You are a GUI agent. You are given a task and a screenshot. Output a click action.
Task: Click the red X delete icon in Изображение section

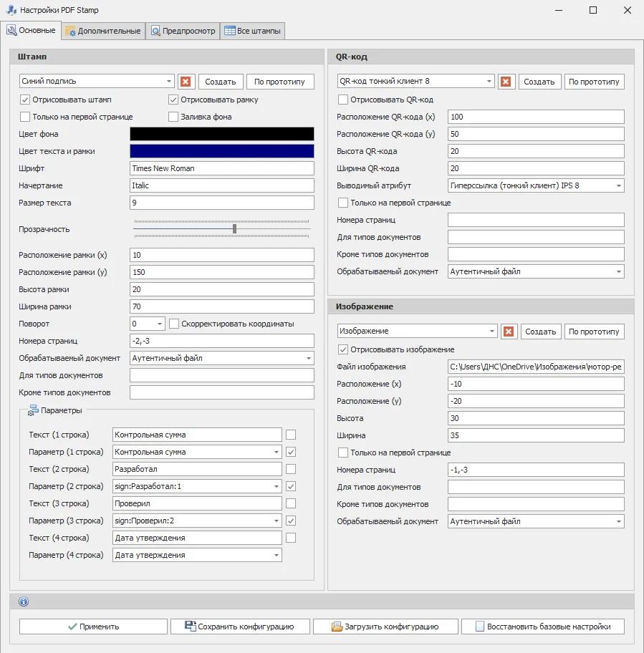[x=508, y=332]
